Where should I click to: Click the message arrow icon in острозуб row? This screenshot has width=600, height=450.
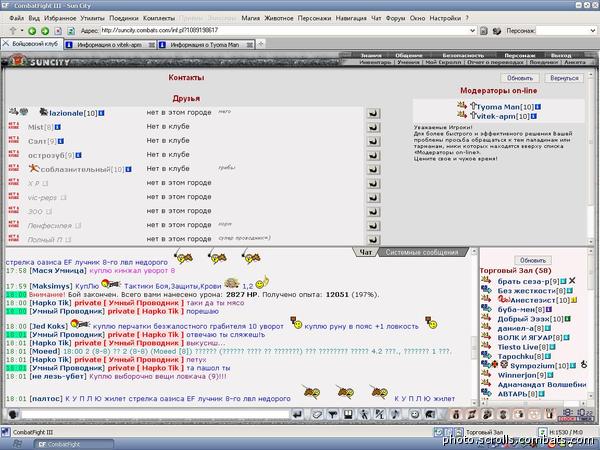point(373,155)
